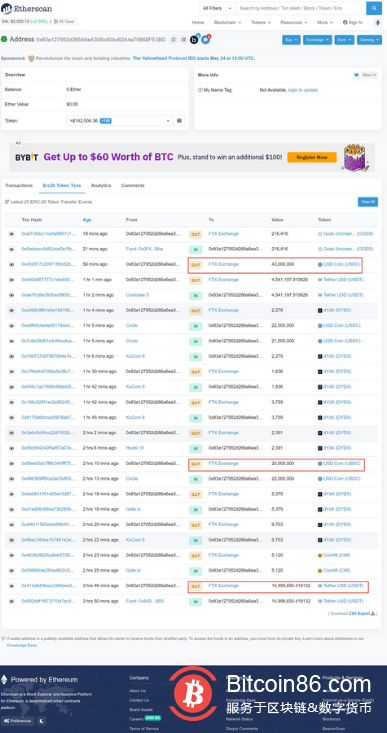The image size is (387, 733).
Task: Click eye icon for 18 mins ago transaction
Action: [12, 234]
